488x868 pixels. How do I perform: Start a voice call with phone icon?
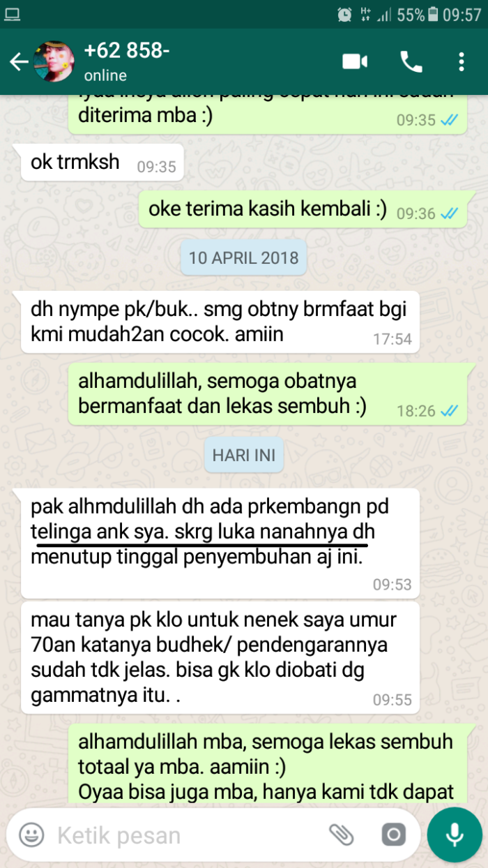click(x=411, y=62)
